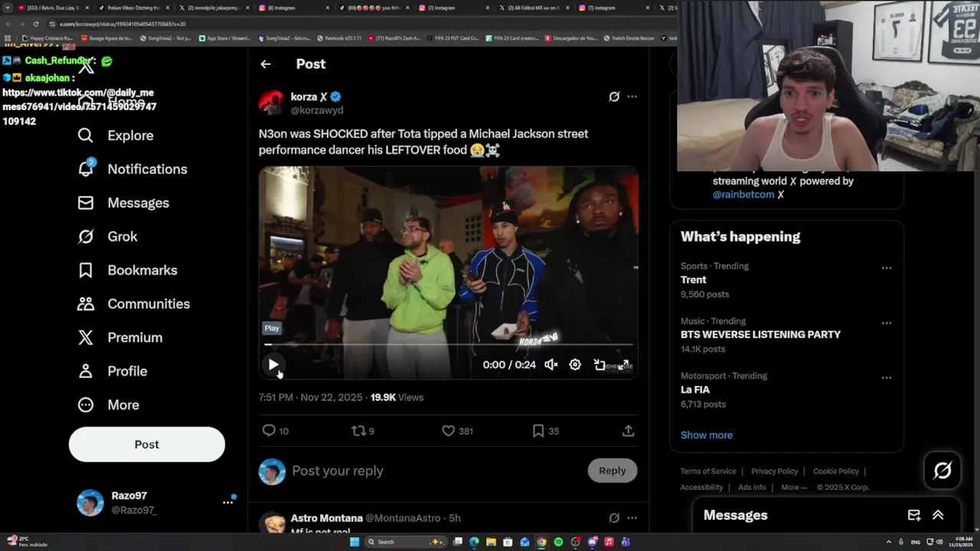This screenshot has height=551, width=980.
Task: Compose a new message icon in Messages drawer
Action: tap(914, 515)
